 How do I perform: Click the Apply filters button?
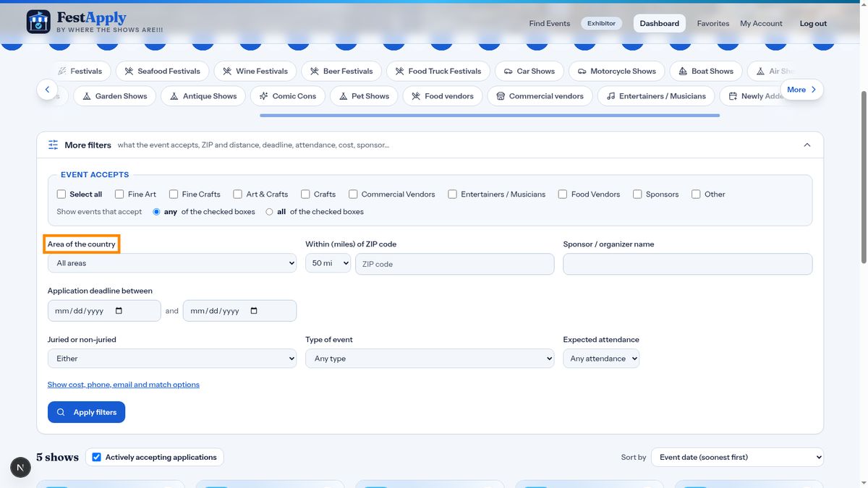coord(87,412)
